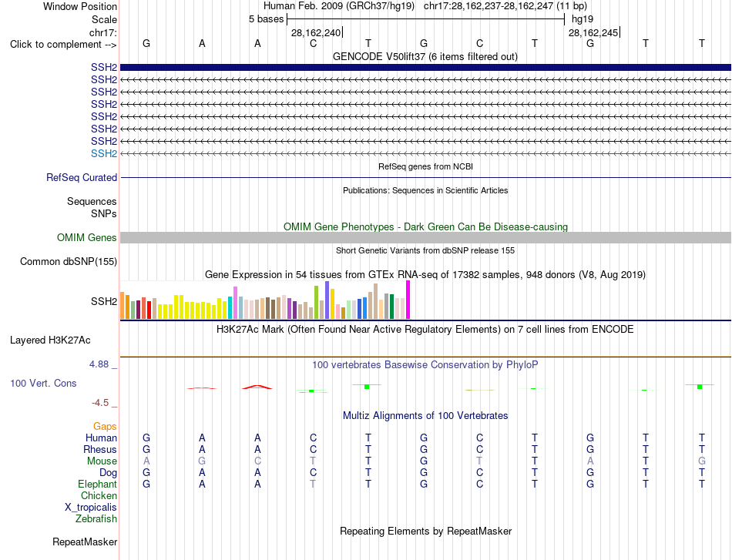Click 'H3K27Ac Mark' ENCODE track title
Screen dimensions: 732x560
[425, 330]
